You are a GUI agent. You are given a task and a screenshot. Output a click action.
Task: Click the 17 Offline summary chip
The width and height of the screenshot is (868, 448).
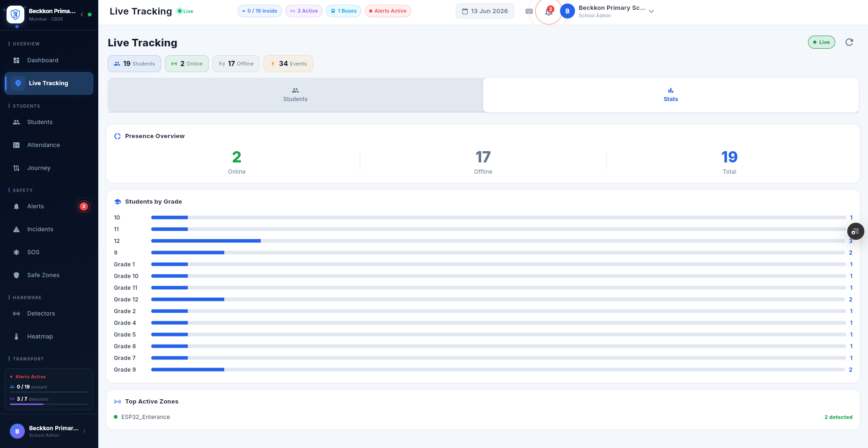pos(236,64)
